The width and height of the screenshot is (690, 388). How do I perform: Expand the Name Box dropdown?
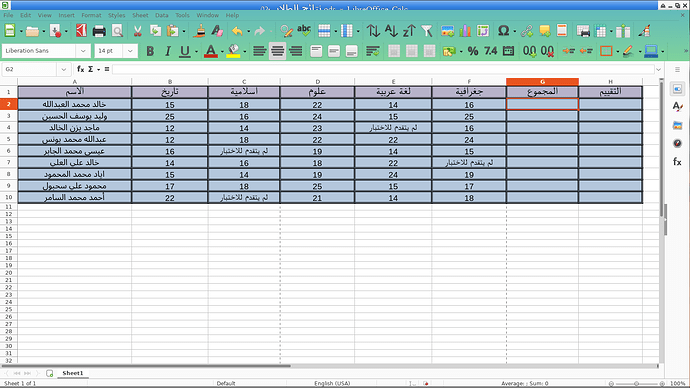pos(63,69)
